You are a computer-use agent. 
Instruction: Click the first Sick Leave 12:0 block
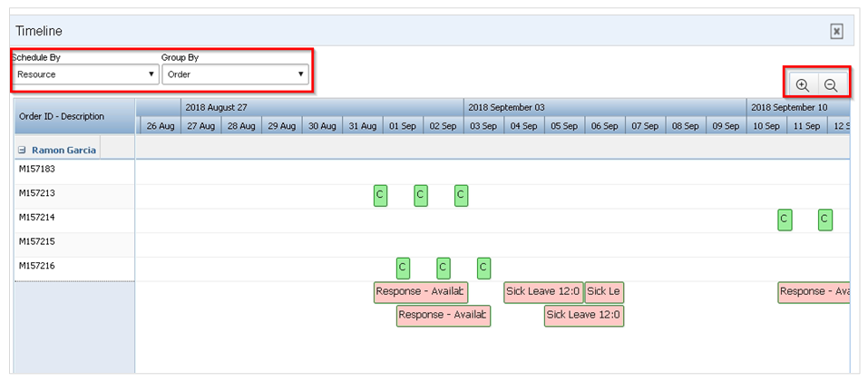point(543,292)
